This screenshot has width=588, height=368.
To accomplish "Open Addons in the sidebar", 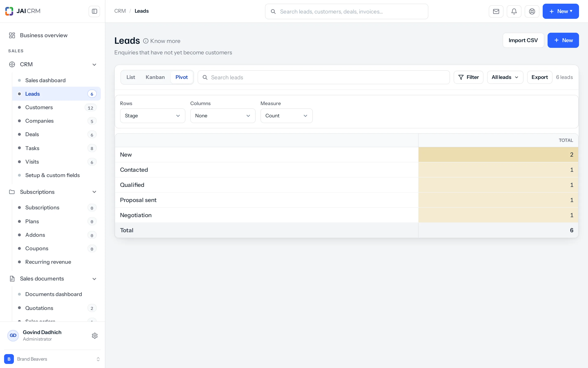I will coord(56,235).
